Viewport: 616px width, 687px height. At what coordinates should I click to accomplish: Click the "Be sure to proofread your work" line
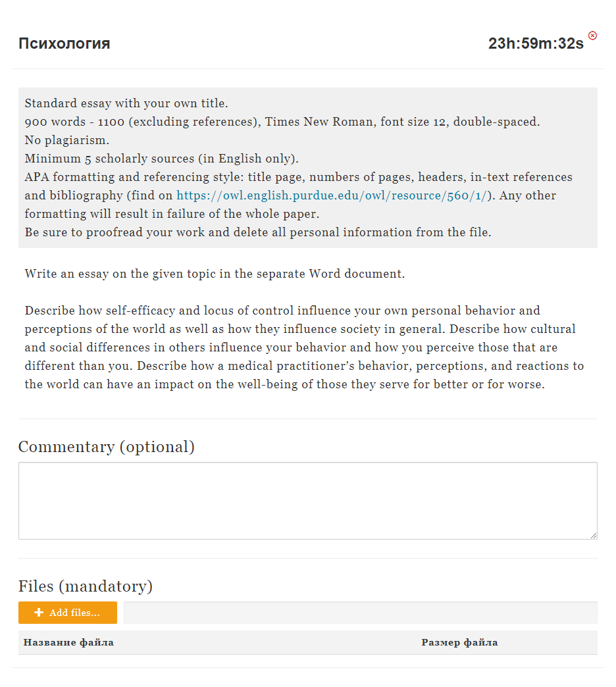(x=258, y=232)
